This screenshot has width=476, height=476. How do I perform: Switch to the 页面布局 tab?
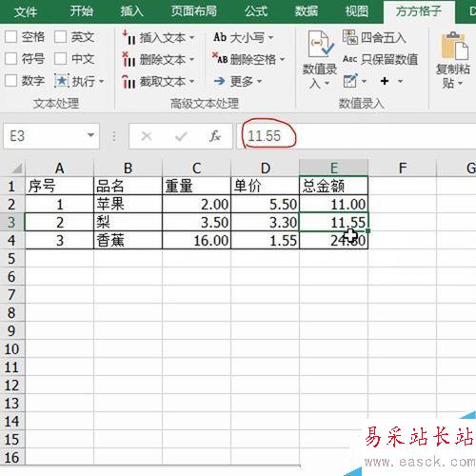click(x=194, y=11)
